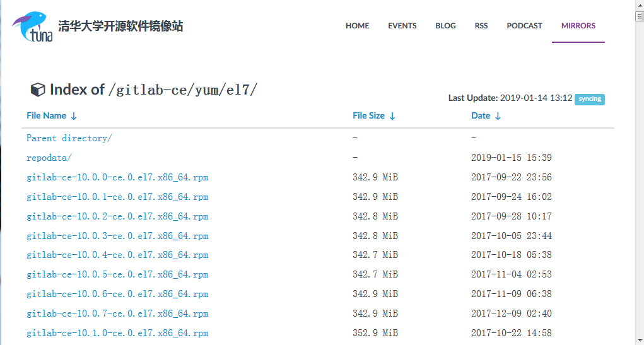The image size is (644, 345).
Task: Sort by File Name column header
Action: tap(47, 116)
